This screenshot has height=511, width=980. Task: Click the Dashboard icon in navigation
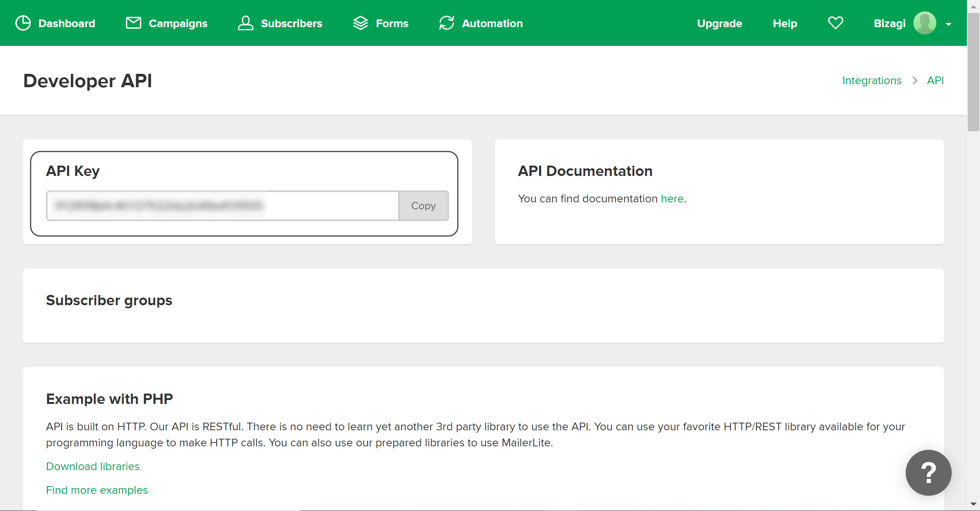point(23,23)
